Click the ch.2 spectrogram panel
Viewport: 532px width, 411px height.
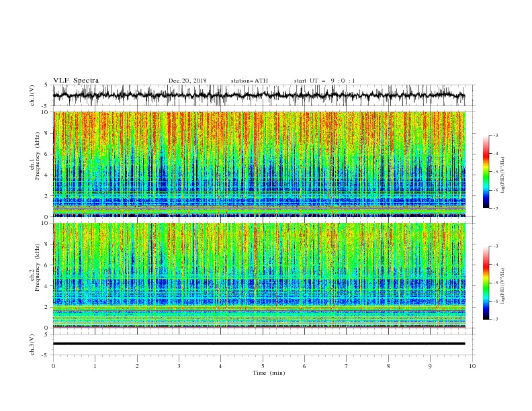pos(259,275)
